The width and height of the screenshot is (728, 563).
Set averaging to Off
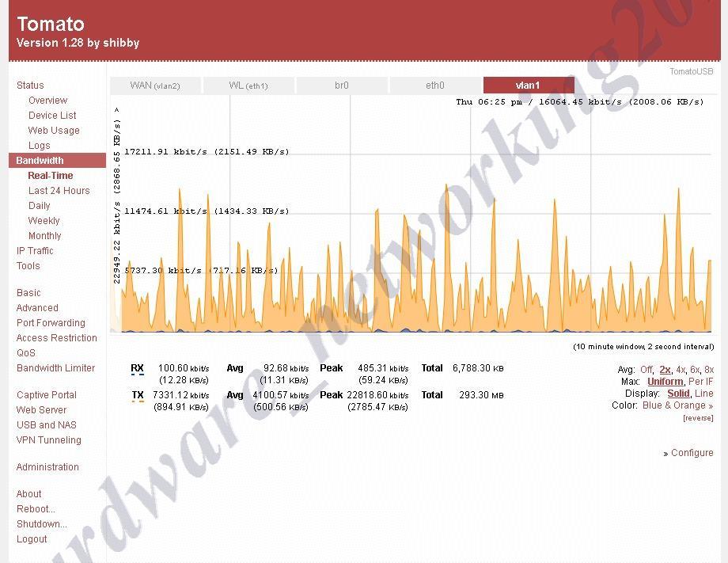click(x=646, y=370)
